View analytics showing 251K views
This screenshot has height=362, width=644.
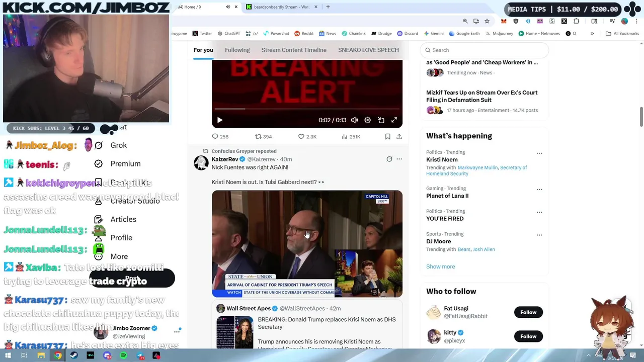click(351, 137)
